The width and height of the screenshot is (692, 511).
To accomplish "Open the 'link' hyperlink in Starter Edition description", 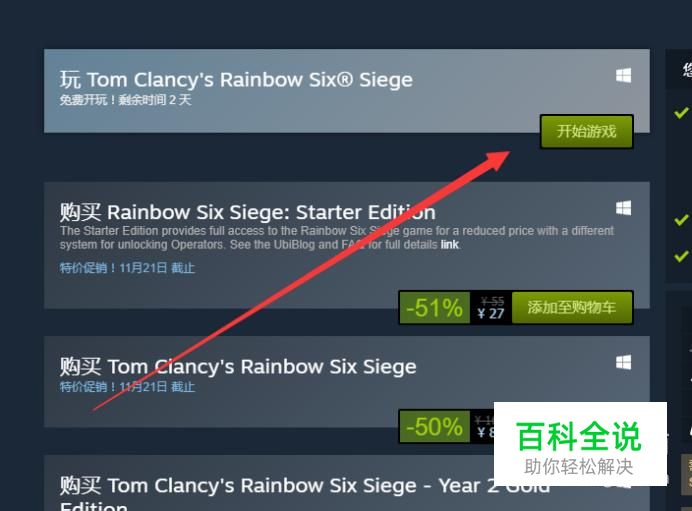I will pyautogui.click(x=449, y=245).
